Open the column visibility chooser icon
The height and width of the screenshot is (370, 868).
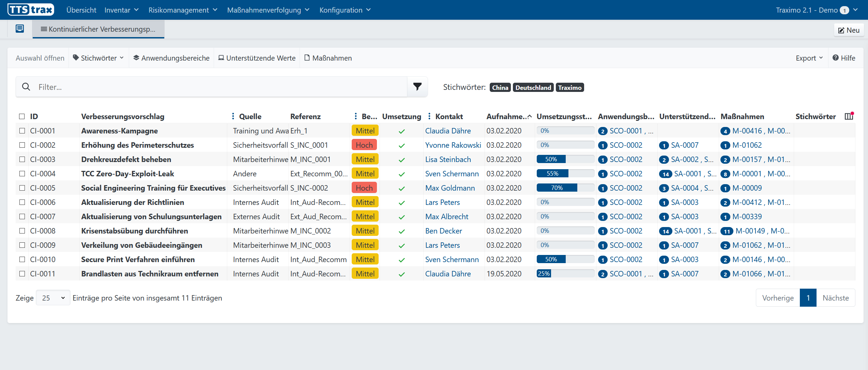(x=849, y=116)
